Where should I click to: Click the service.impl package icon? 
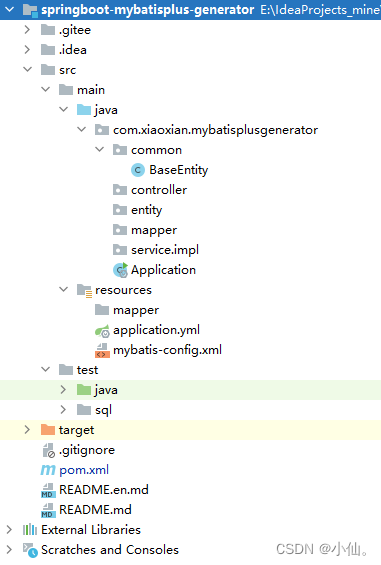click(120, 249)
